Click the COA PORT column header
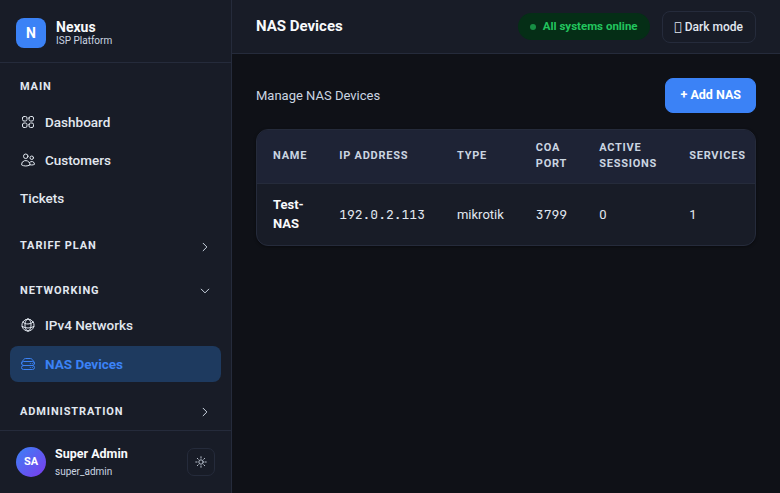Viewport: 780px width, 493px height. [x=551, y=155]
